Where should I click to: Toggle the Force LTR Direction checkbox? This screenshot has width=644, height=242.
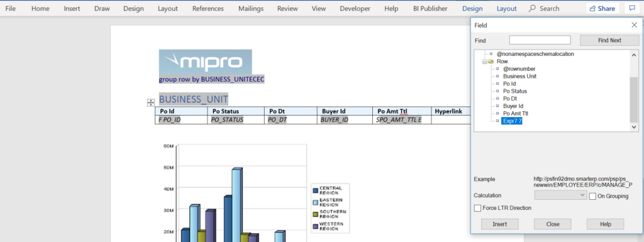click(x=477, y=208)
